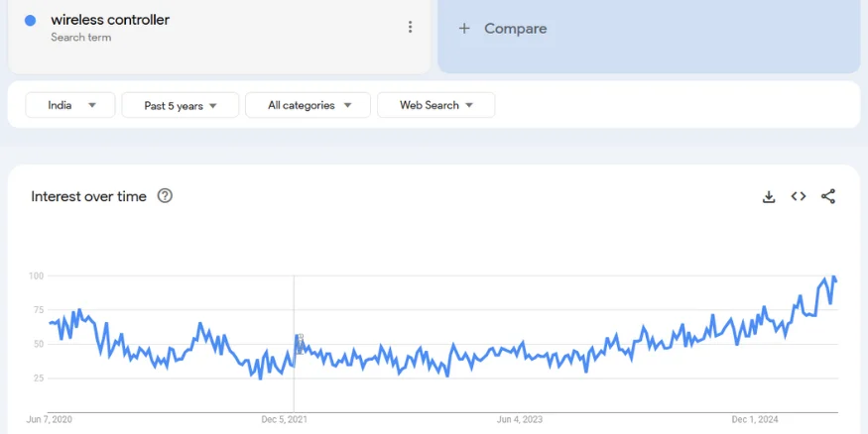Share the Interest over time chart

[828, 196]
